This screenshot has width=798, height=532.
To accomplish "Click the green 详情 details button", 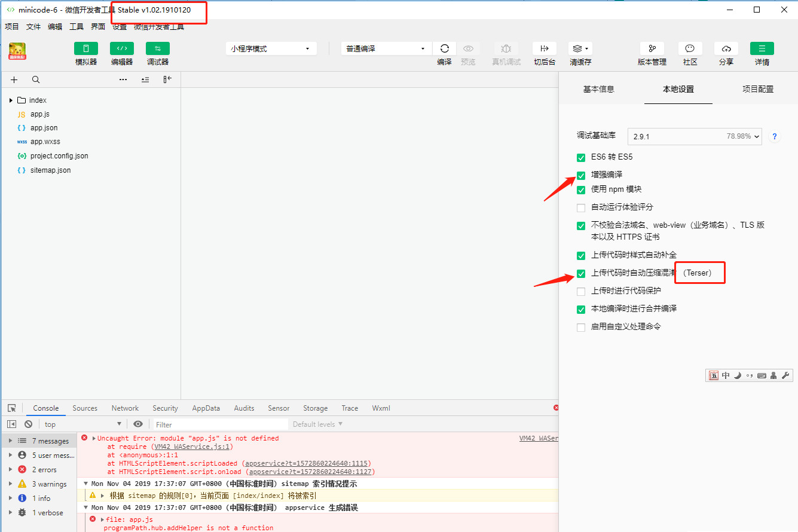I will [x=762, y=48].
